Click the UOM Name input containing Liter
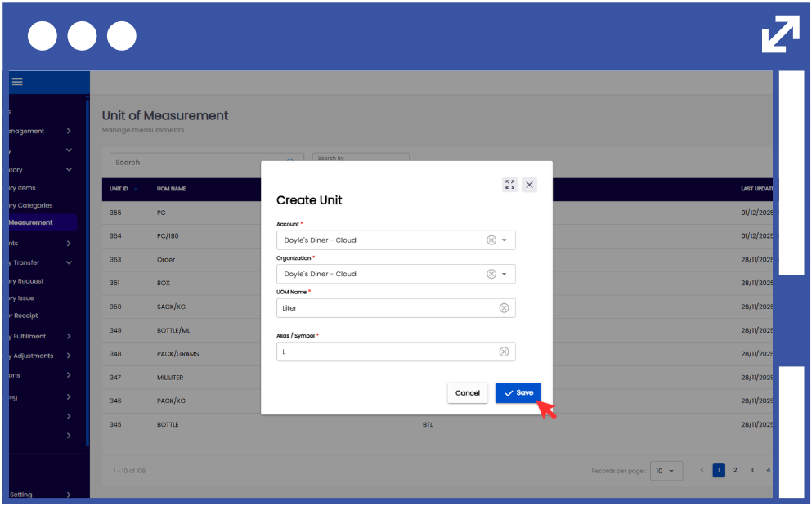The image size is (812, 506). tap(384, 308)
